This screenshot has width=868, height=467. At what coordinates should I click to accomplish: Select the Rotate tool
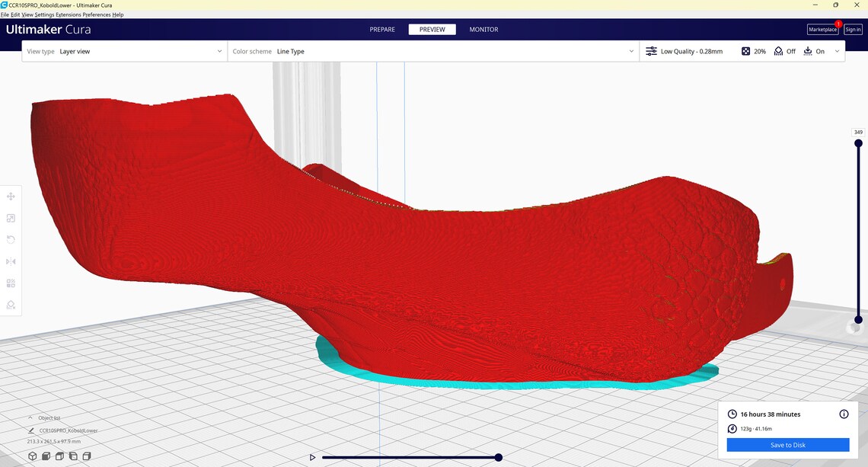pyautogui.click(x=11, y=239)
